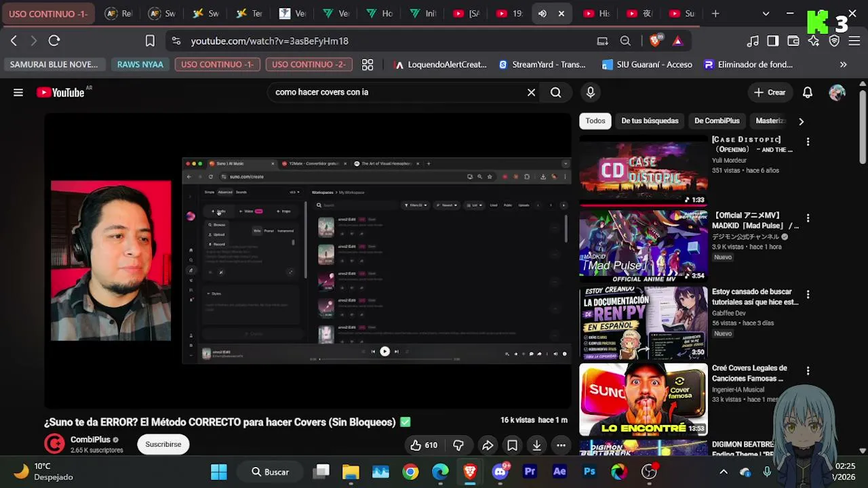This screenshot has width=868, height=488.
Task: Dislike the current video
Action: coord(458,445)
